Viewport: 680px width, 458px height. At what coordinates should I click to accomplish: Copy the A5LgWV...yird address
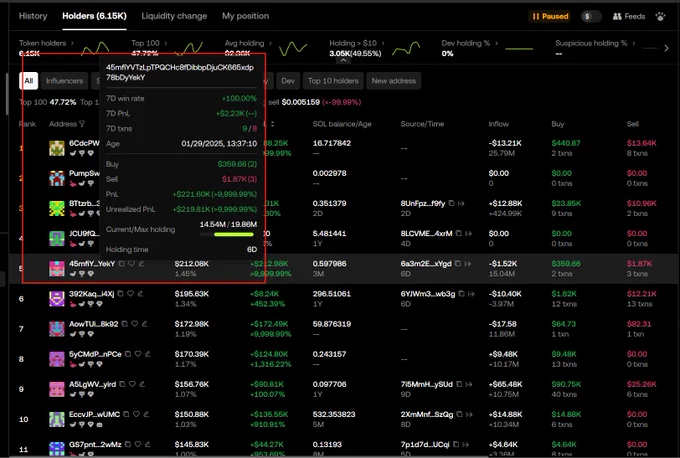pos(122,384)
